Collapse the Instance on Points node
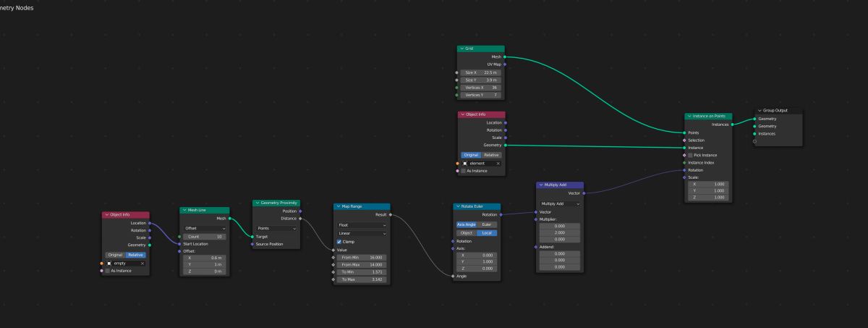The image size is (868, 328). click(689, 116)
